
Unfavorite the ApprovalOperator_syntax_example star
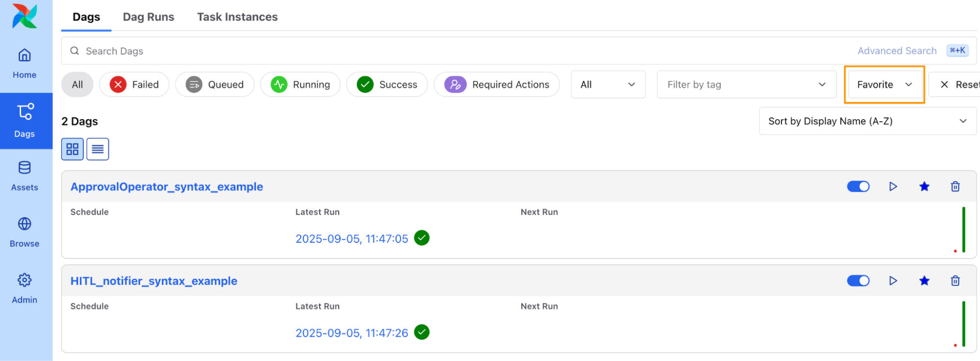[924, 186]
